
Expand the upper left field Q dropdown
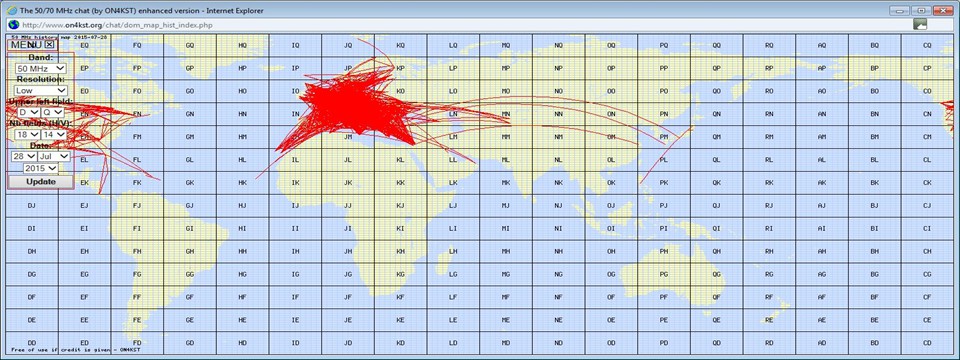(53, 112)
